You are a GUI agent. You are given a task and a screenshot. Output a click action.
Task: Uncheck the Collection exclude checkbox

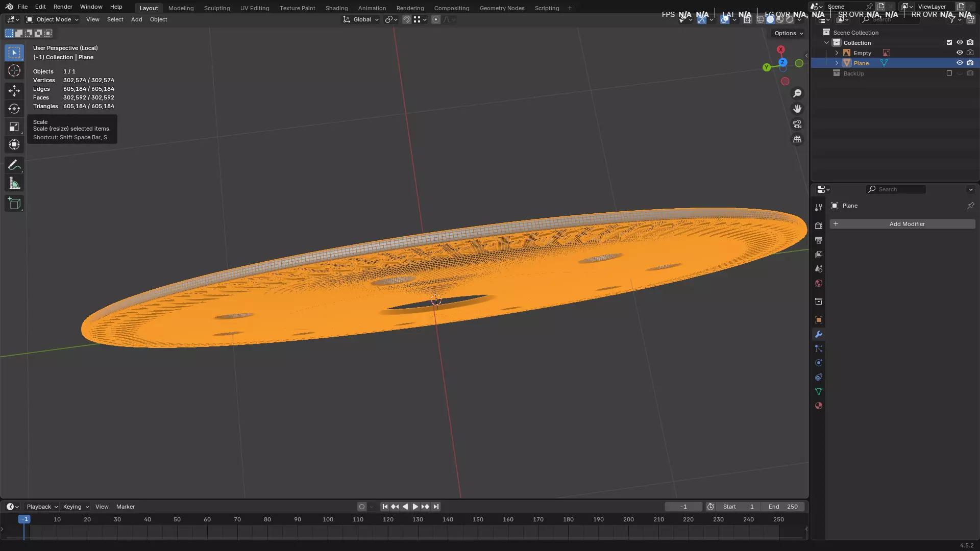pyautogui.click(x=949, y=42)
